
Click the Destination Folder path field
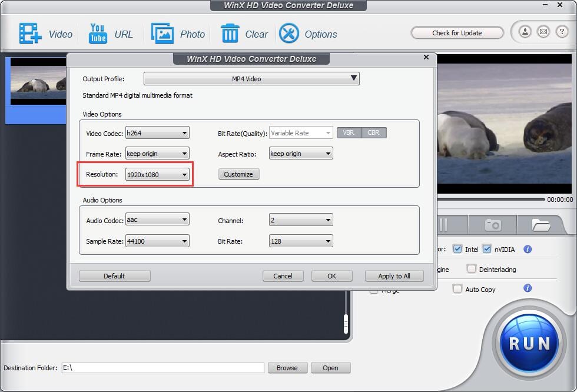coord(163,368)
